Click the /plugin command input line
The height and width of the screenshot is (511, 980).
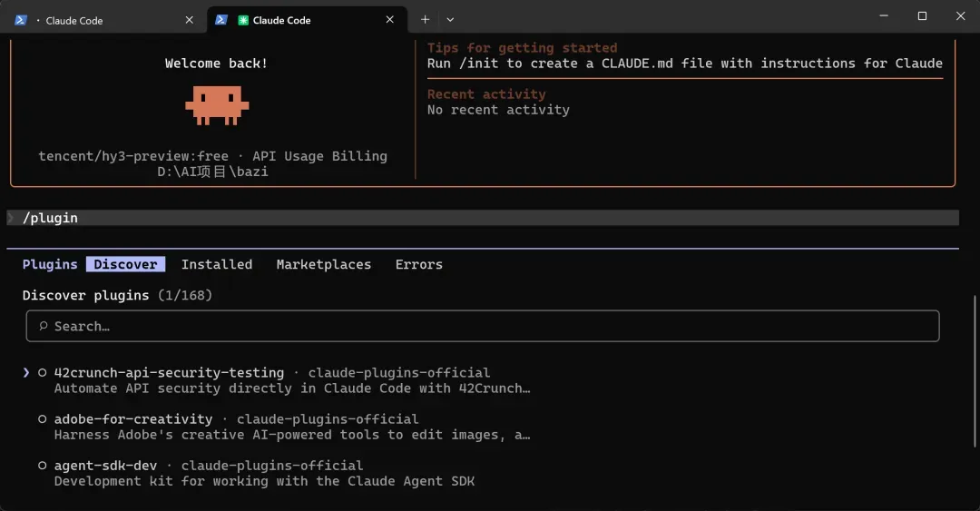pyautogui.click(x=483, y=218)
